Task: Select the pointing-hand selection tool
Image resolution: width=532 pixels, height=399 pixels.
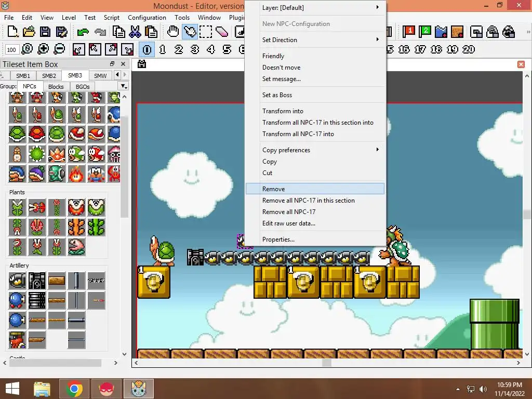Action: [x=190, y=32]
